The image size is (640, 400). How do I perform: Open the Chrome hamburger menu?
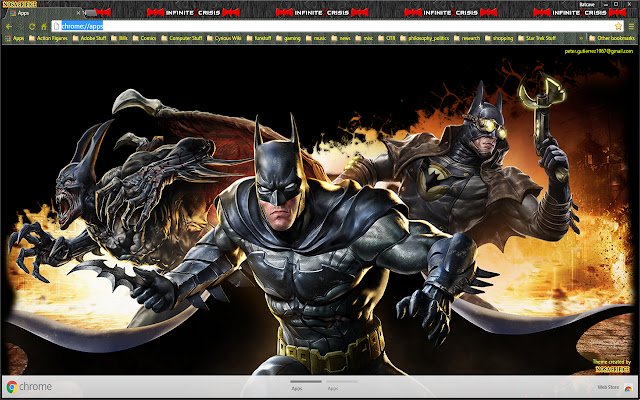coord(631,27)
